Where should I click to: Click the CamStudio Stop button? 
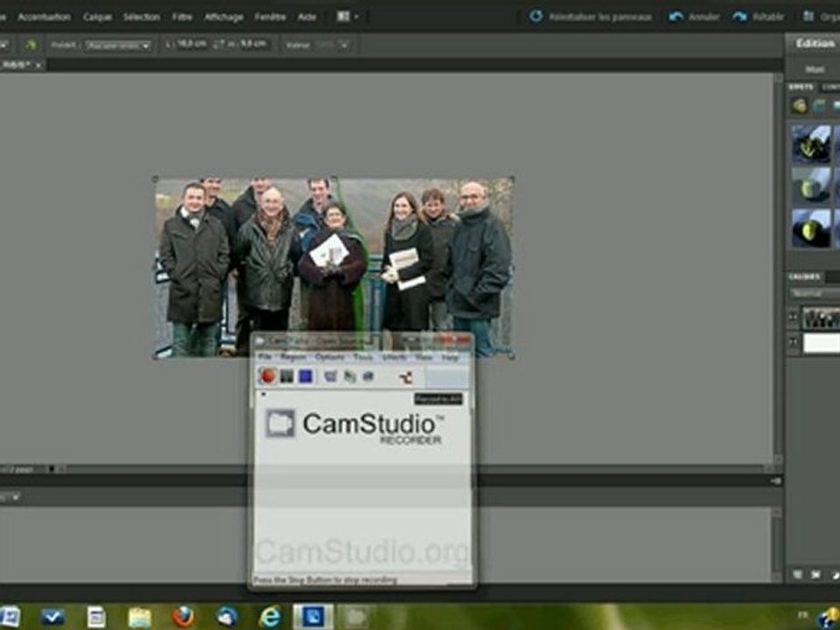pyautogui.click(x=305, y=376)
